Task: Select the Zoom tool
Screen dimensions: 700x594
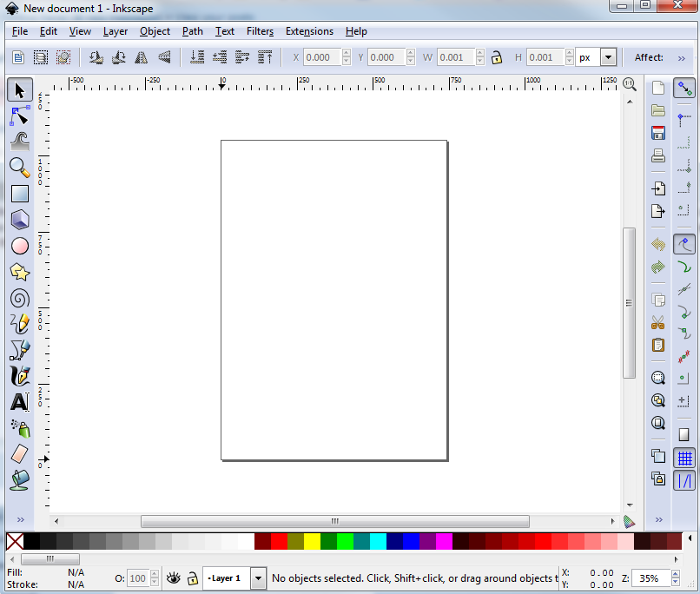Action: 19,168
